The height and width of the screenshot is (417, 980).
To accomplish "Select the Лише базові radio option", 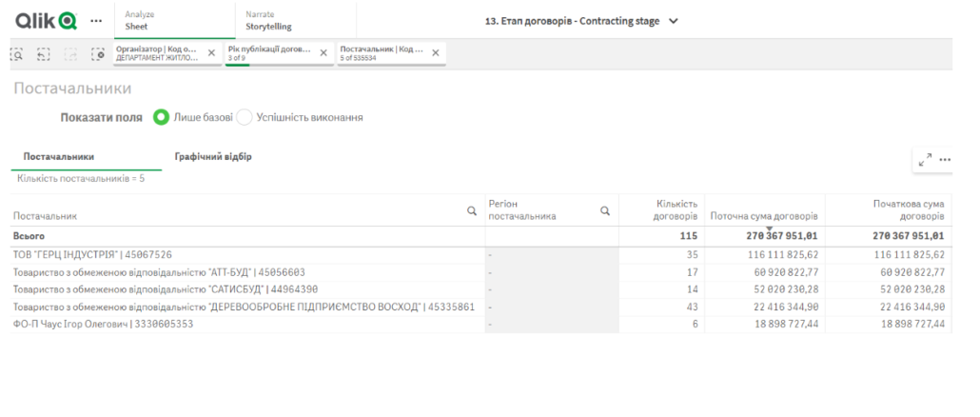I will pyautogui.click(x=162, y=117).
